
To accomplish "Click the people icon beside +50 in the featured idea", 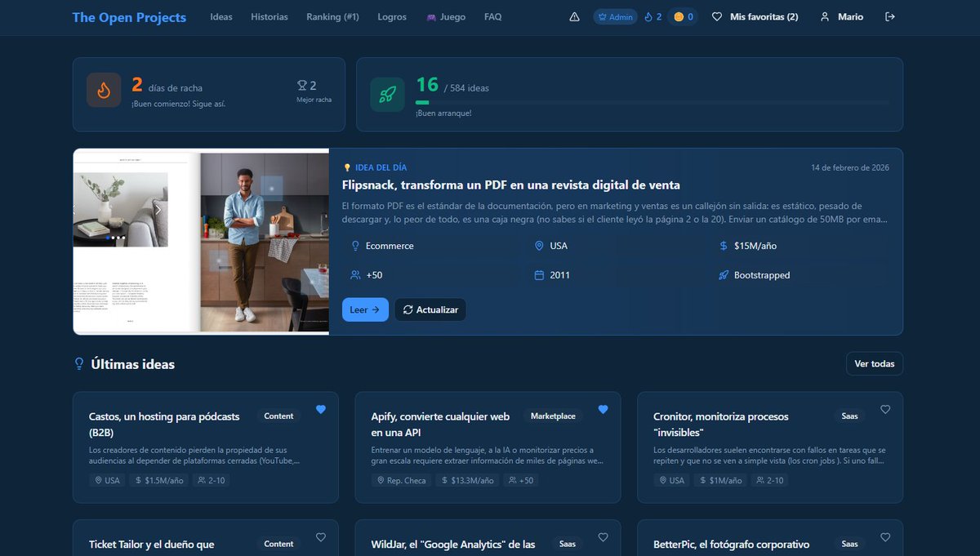I will pyautogui.click(x=355, y=275).
